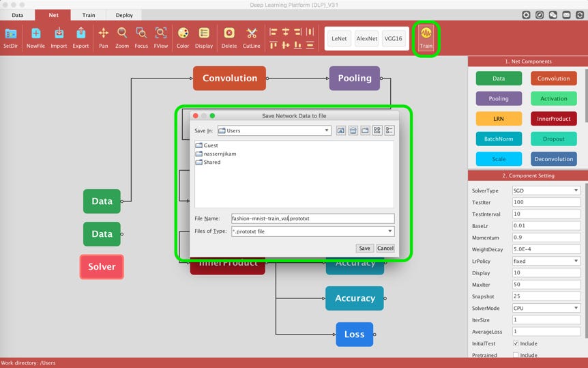The height and width of the screenshot is (368, 588).
Task: Select the Net tab
Action: [53, 15]
